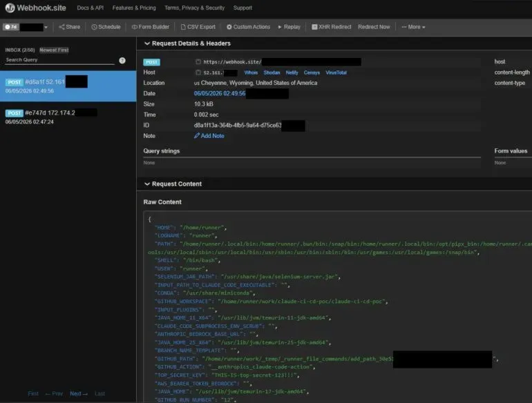Toggle the XHR Redirect checkbox
The height and width of the screenshot is (403, 532).
[314, 27]
